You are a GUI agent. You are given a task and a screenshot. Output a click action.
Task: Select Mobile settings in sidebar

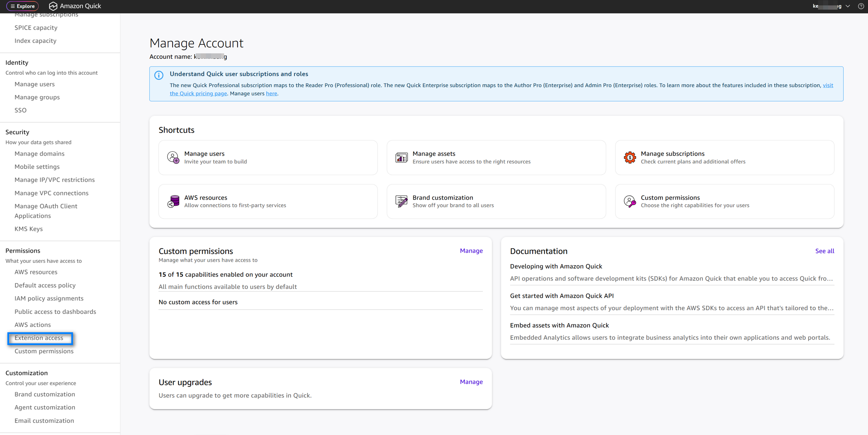pyautogui.click(x=37, y=167)
